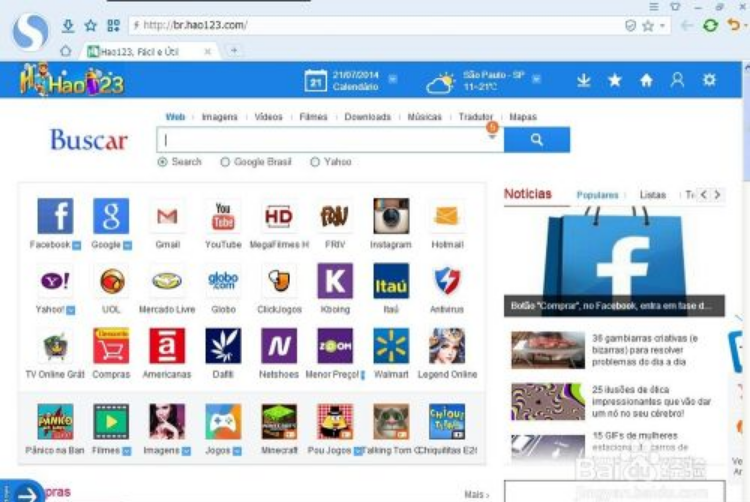The image size is (750, 502).
Task: Select the Yahoo radio option
Action: (x=315, y=162)
